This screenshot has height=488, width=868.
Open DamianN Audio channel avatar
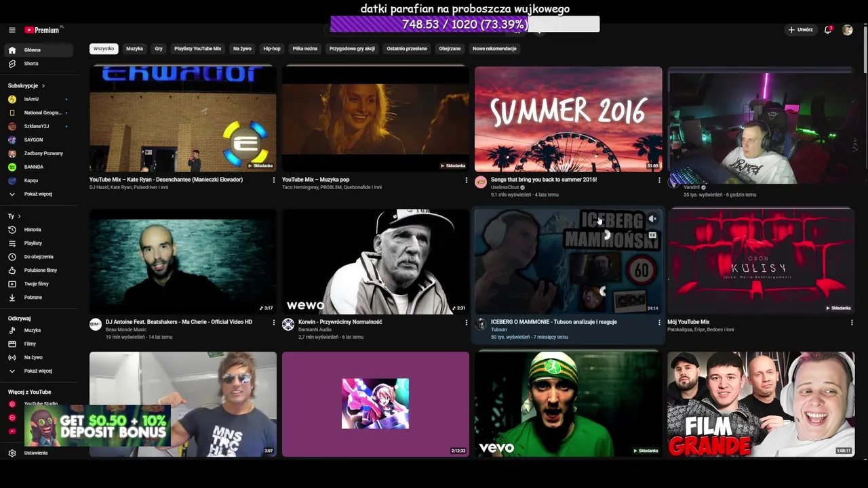click(288, 325)
